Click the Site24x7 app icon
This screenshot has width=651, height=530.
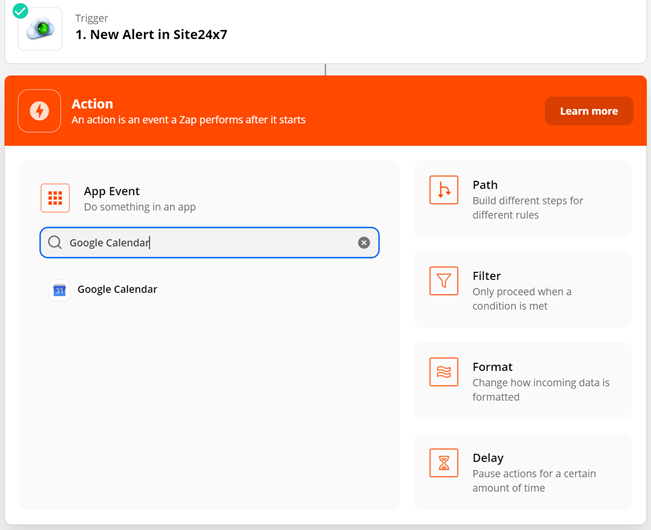pyautogui.click(x=40, y=29)
